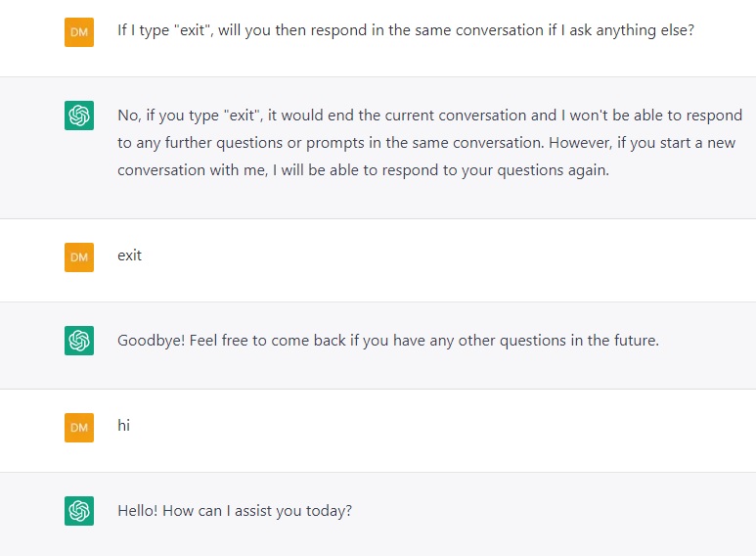Click the DM avatar next to the "exit" message

(x=79, y=257)
